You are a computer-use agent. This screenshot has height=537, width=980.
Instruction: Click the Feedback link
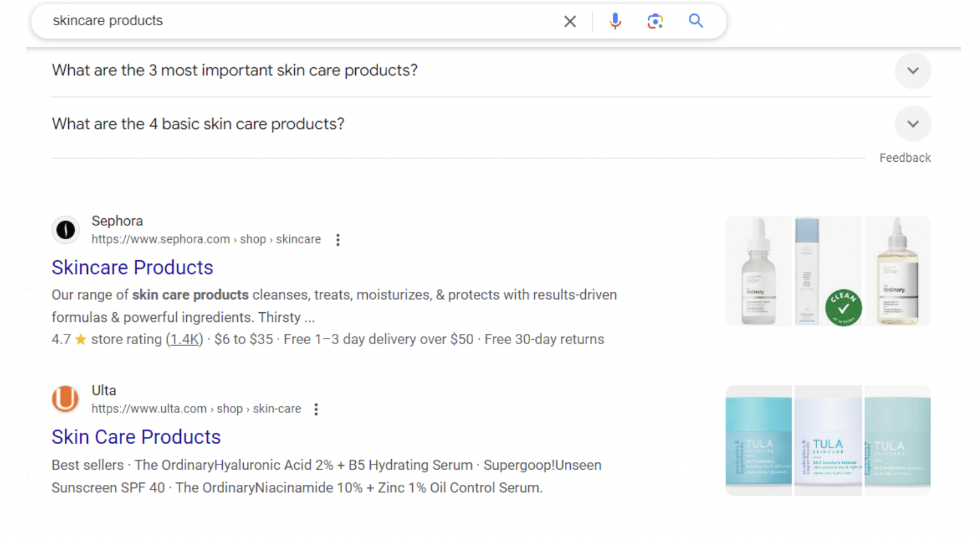click(x=905, y=158)
